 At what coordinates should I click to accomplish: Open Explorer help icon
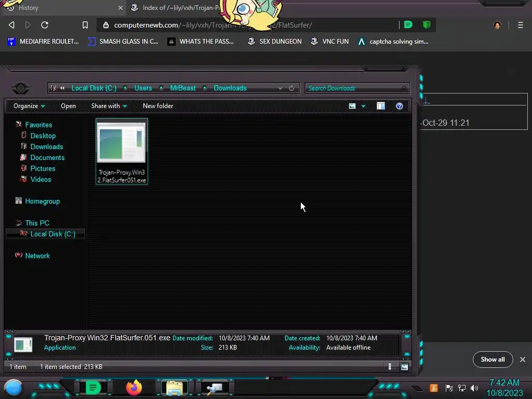[400, 106]
